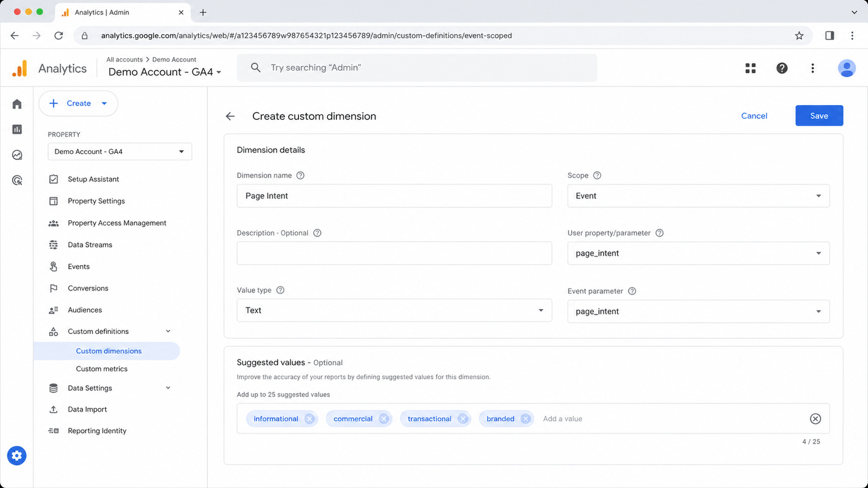Screen dimensions: 868x488
Task: Open the Chrome three-dot menu
Action: tap(852, 36)
